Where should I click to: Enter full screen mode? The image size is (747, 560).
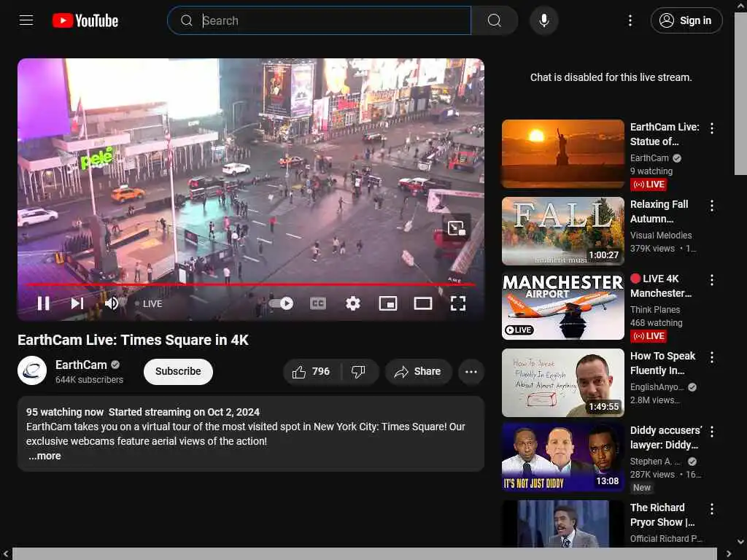coord(458,303)
